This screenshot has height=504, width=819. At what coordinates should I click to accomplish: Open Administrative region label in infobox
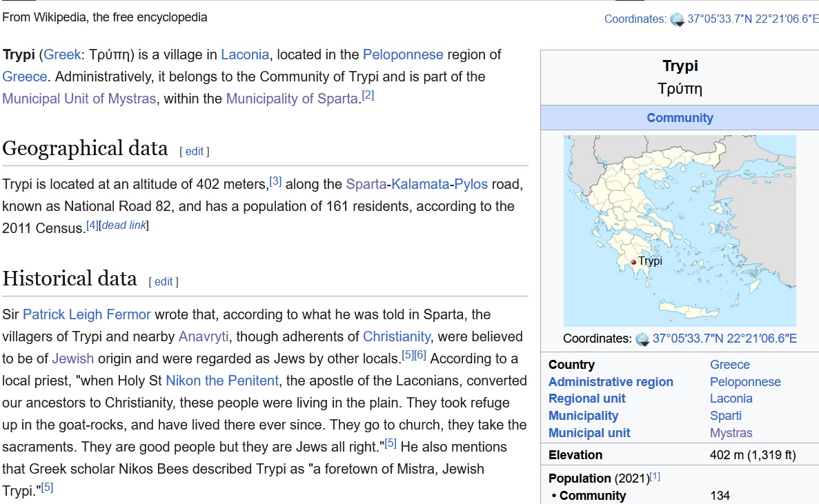pyautogui.click(x=611, y=382)
